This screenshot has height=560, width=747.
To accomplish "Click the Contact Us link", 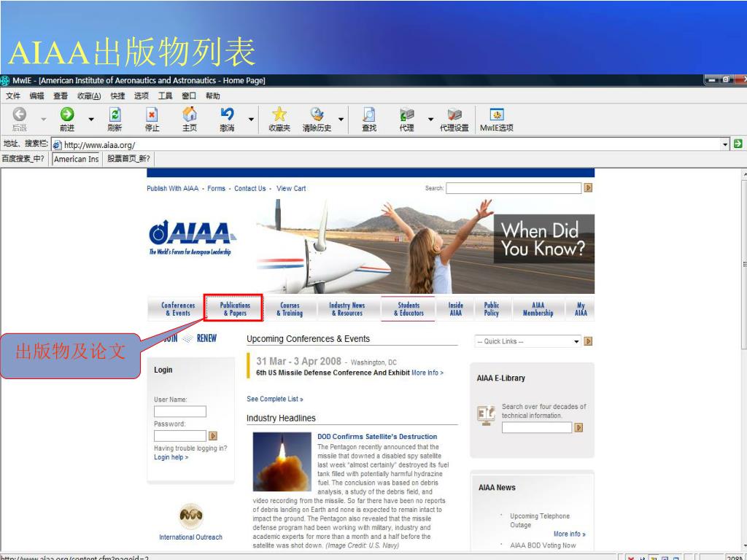I will click(x=250, y=189).
